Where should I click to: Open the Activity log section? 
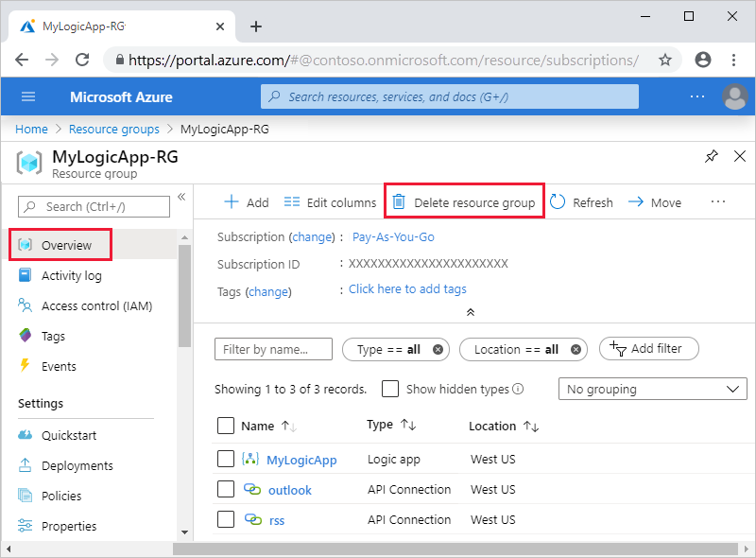[x=72, y=275]
